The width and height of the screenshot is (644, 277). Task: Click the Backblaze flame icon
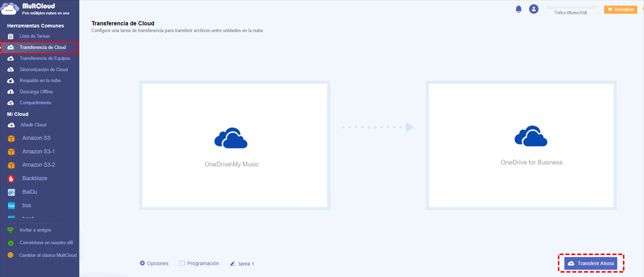click(11, 179)
